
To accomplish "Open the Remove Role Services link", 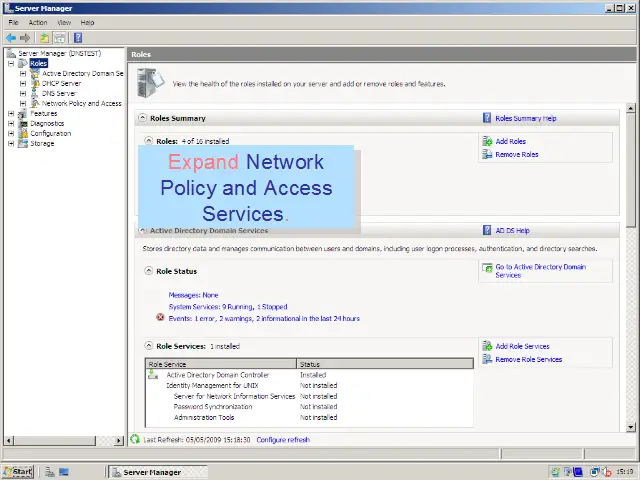I will point(529,359).
